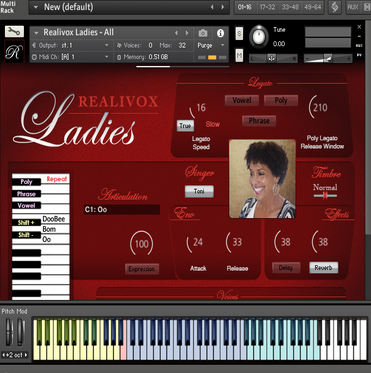Click the Kontakt logo icon in the top bar
This screenshot has width=371, height=373.
point(335,7)
